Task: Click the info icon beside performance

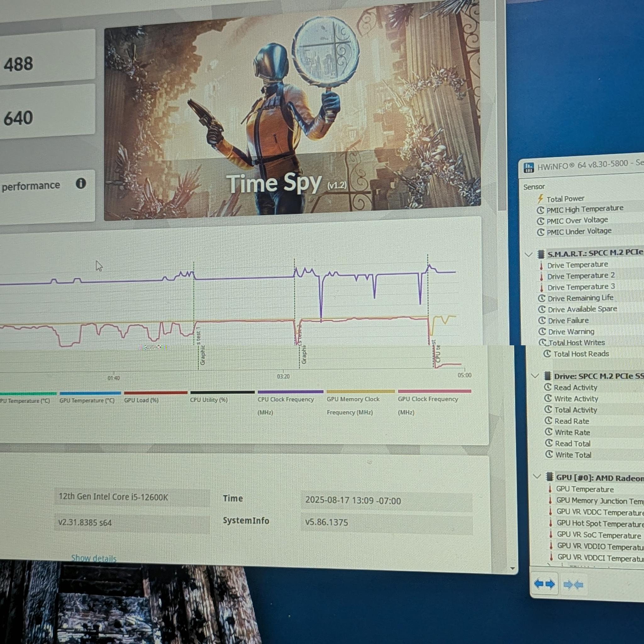Action: pos(81,183)
